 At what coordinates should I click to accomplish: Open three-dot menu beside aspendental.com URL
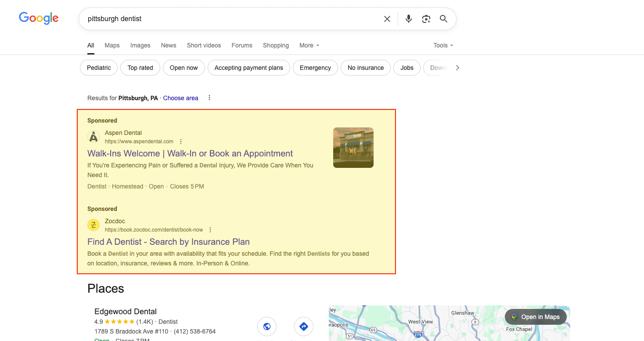coord(181,141)
